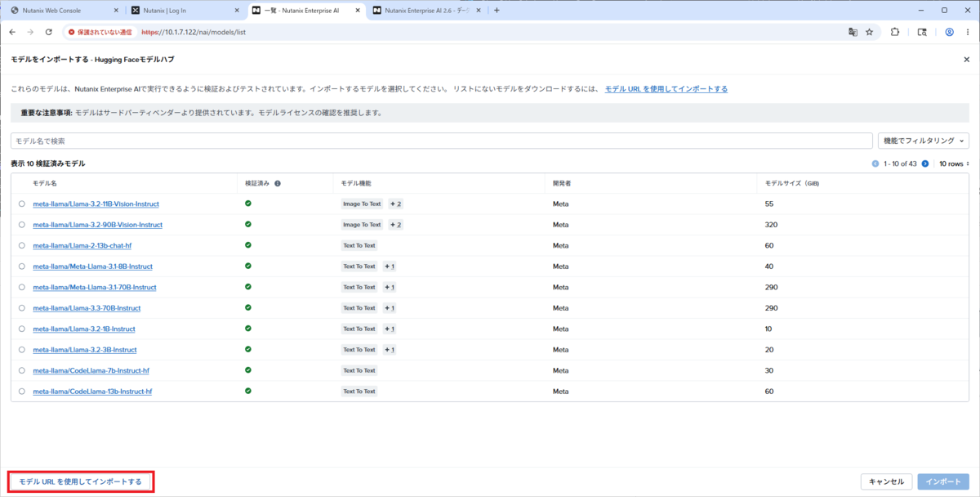The image size is (980, 497).
Task: Select radio for Meta-Llama-3.1-8B-Instruct
Action: coord(21,266)
